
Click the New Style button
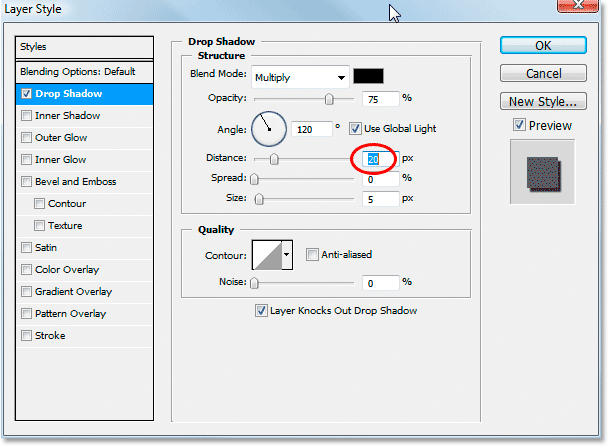click(x=543, y=101)
